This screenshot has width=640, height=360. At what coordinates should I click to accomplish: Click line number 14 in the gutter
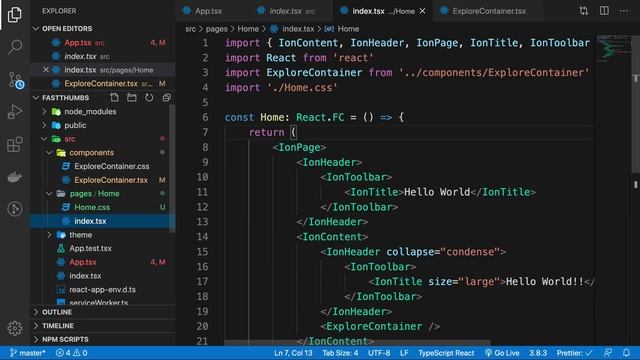202,237
